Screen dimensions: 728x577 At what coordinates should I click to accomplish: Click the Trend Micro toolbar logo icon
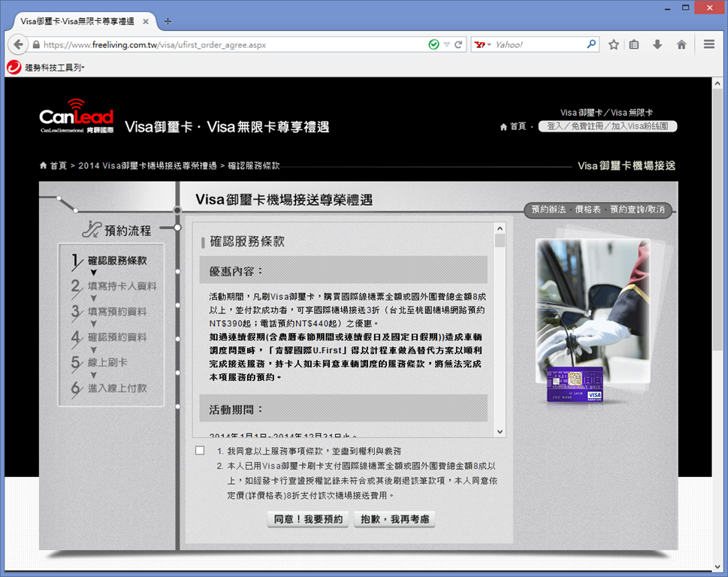[14, 68]
